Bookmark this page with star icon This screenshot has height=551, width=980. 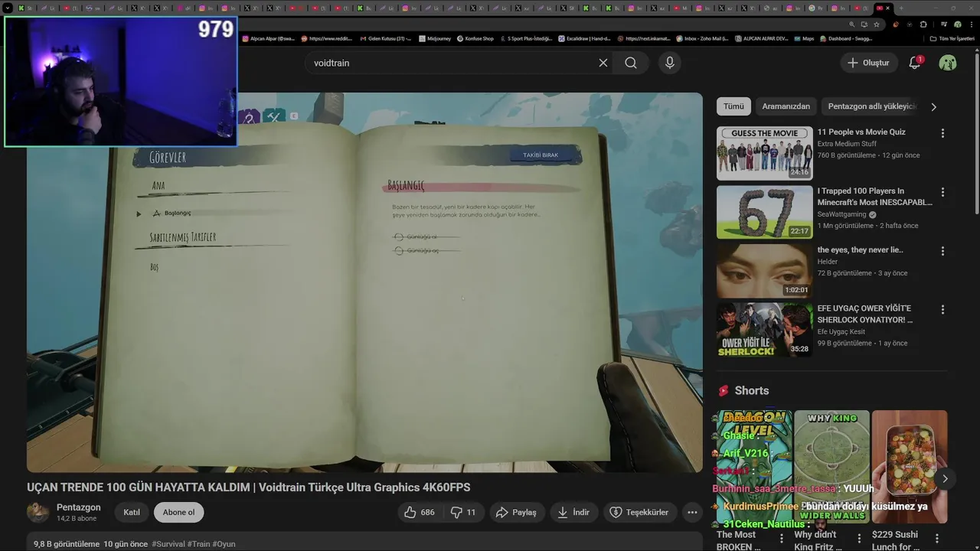[877, 24]
